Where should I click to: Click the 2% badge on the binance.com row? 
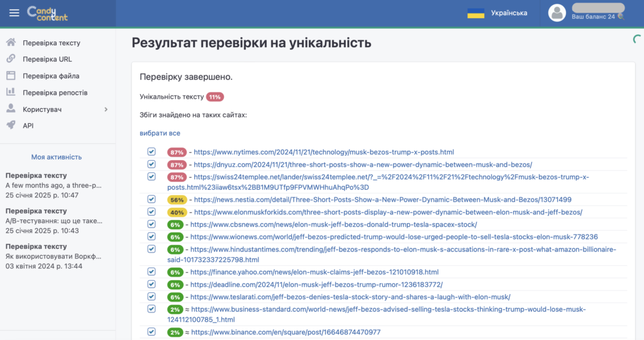point(175,332)
